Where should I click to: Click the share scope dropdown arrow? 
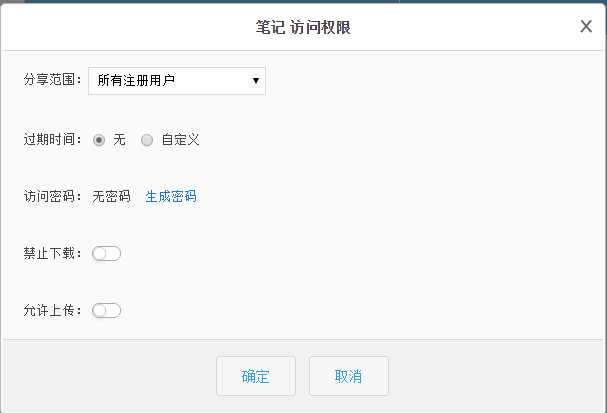coord(256,80)
